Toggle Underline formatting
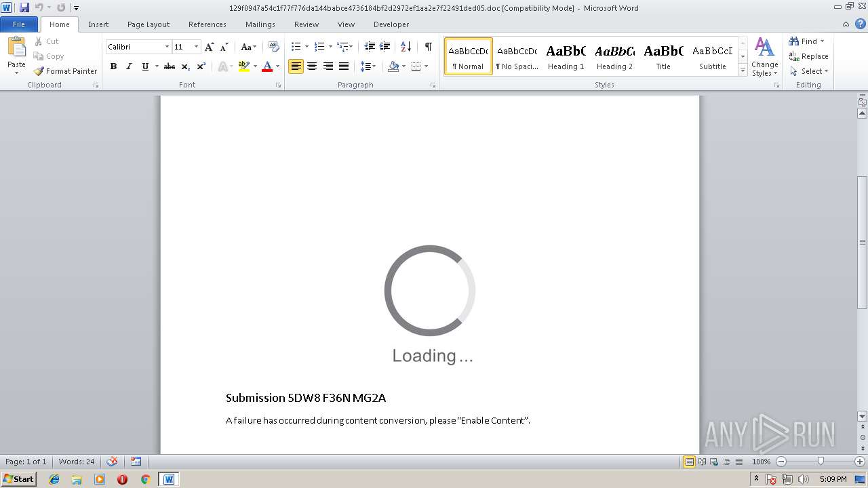The image size is (868, 488). click(144, 66)
